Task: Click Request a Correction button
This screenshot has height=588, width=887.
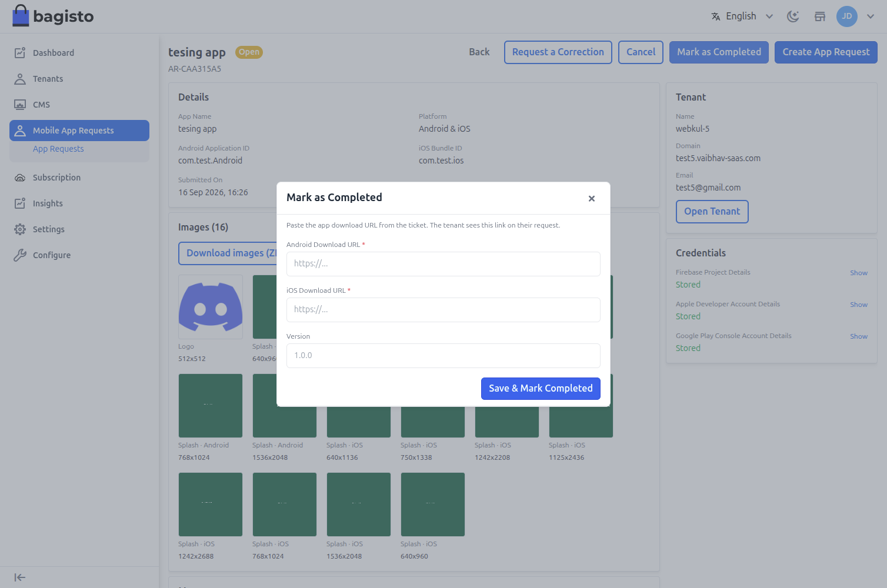Action: pyautogui.click(x=558, y=52)
